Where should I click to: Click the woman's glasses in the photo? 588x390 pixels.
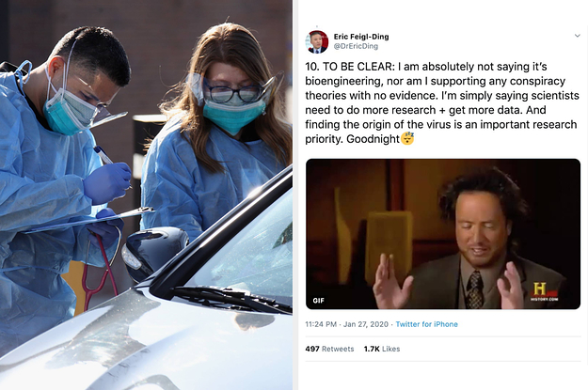tap(232, 92)
